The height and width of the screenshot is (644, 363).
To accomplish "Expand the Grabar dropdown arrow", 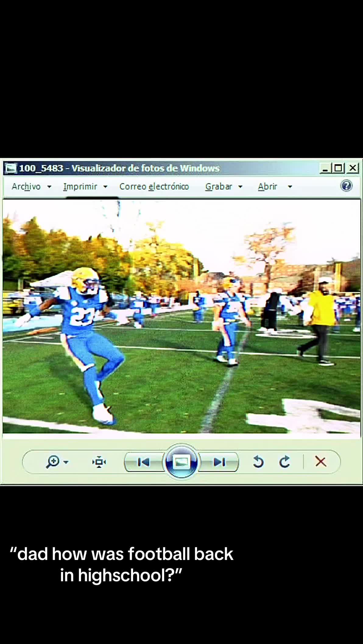I will [240, 187].
